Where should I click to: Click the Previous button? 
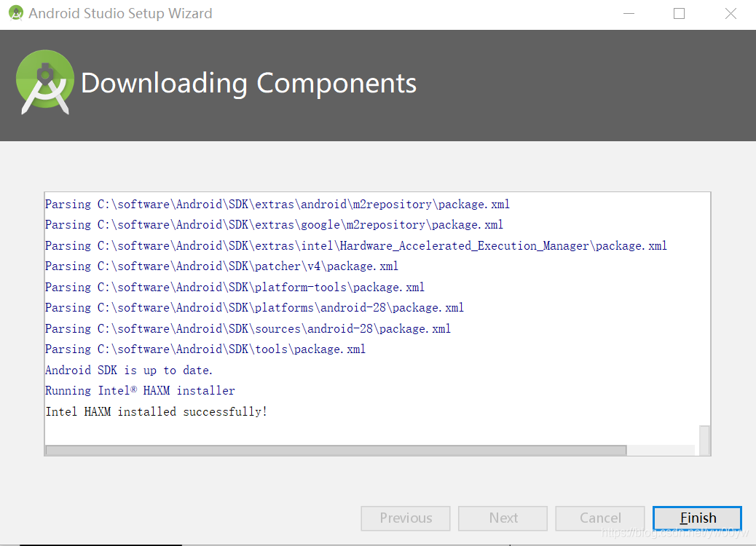[x=406, y=518]
